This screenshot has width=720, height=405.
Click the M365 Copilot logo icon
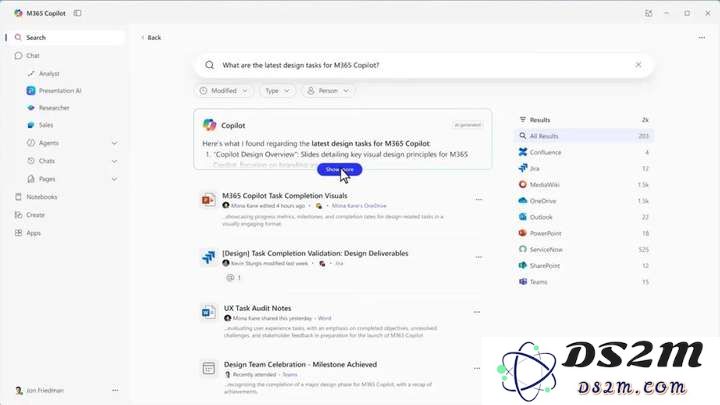18,13
